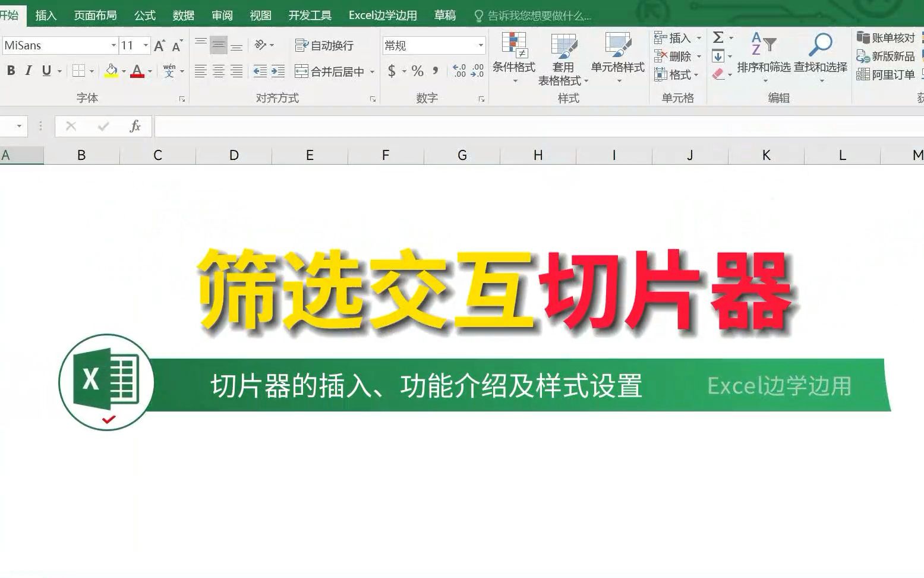Click 账单核对 add-in button
924x578 pixels.
886,37
